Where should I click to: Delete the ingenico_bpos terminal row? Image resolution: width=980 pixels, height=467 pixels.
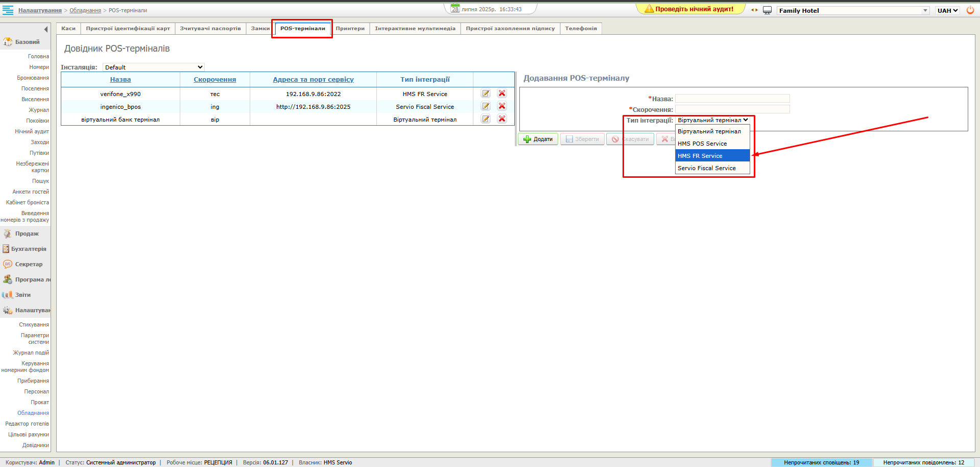pos(502,106)
